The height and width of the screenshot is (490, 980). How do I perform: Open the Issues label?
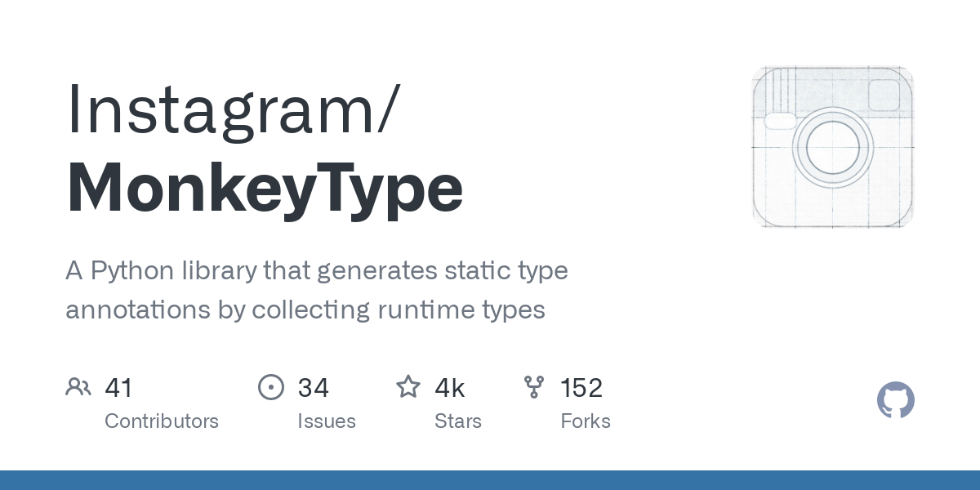coord(327,421)
